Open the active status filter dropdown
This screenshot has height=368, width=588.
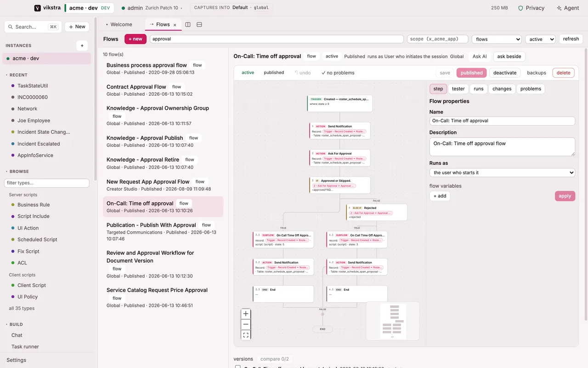click(x=540, y=39)
